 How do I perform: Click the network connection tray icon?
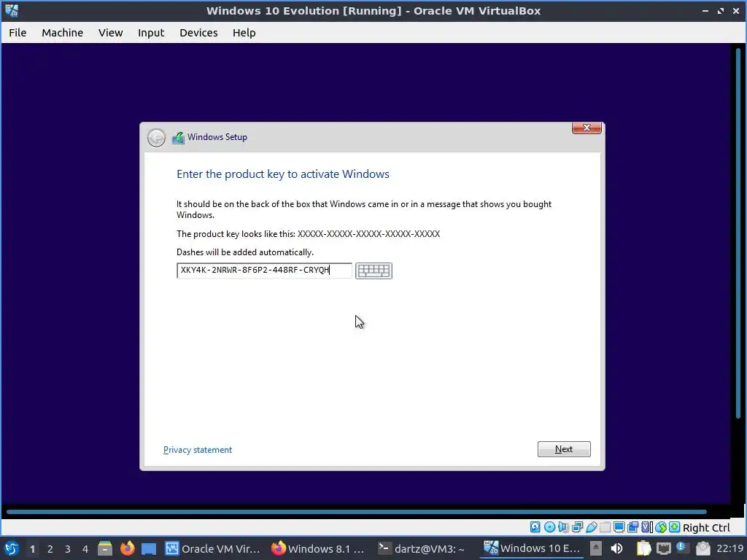[664, 548]
